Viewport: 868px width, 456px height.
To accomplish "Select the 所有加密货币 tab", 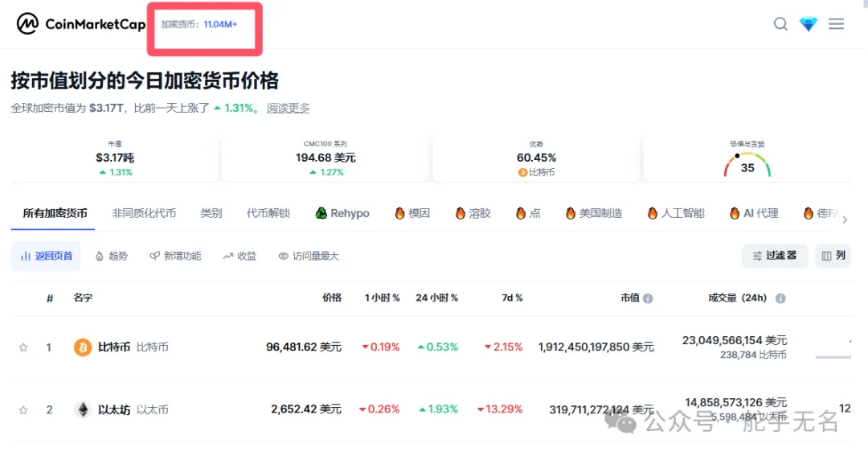I will (55, 213).
